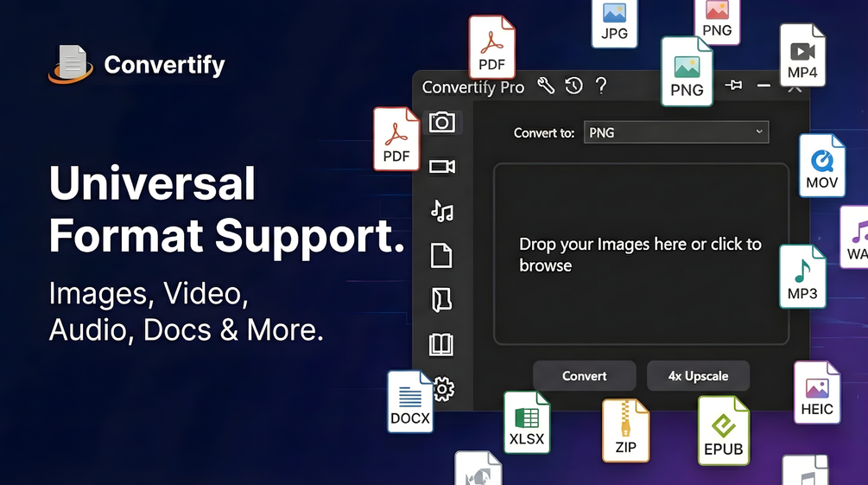The image size is (868, 485).
Task: Expand the Convert to PNG dropdown
Action: click(x=676, y=132)
